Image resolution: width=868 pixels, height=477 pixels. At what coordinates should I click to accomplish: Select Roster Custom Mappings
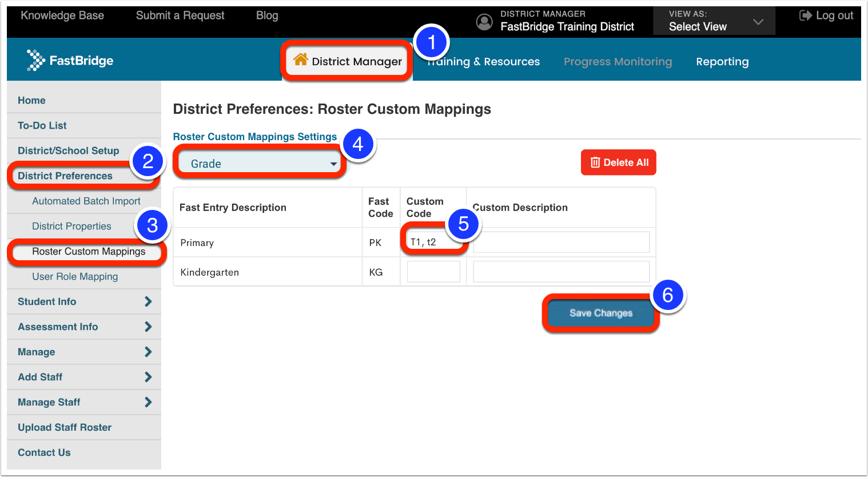pyautogui.click(x=89, y=251)
